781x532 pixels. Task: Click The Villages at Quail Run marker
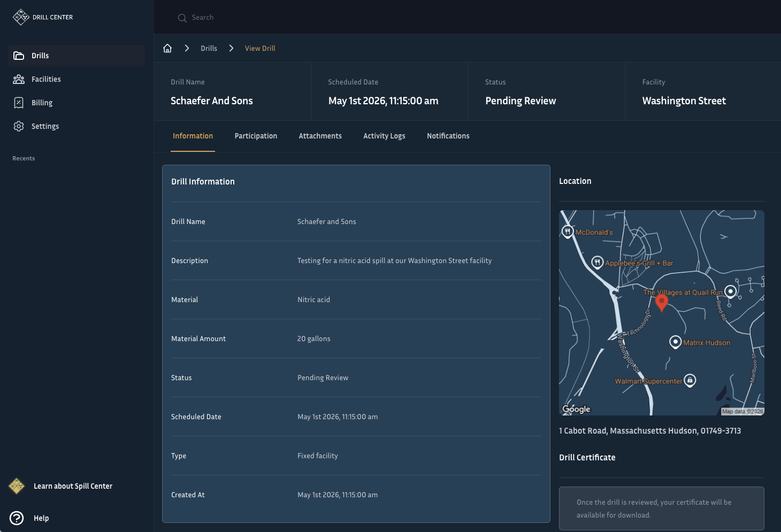(x=731, y=291)
